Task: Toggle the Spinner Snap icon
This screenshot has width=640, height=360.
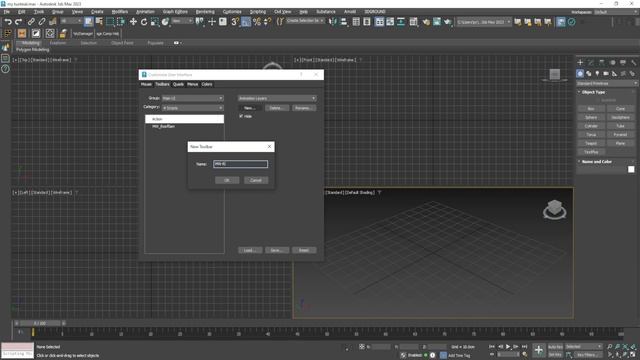Action: click(x=267, y=22)
